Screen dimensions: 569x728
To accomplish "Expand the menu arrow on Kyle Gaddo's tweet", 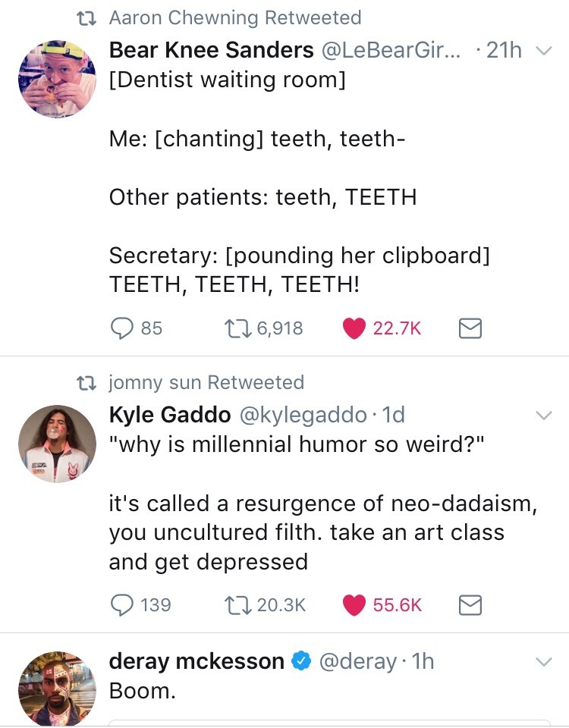I will pyautogui.click(x=543, y=416).
